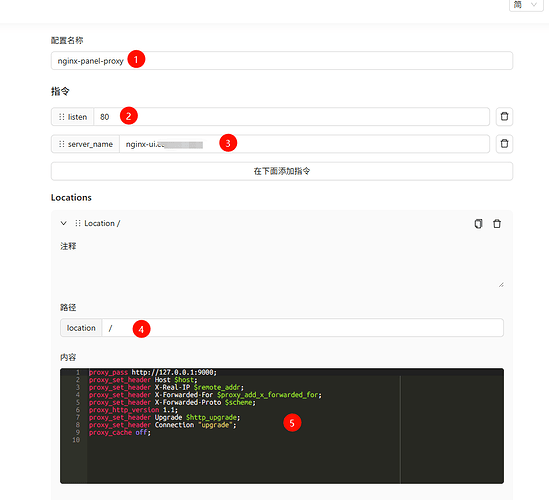Click the location prefix label
This screenshot has height=500, width=549.
point(81,328)
